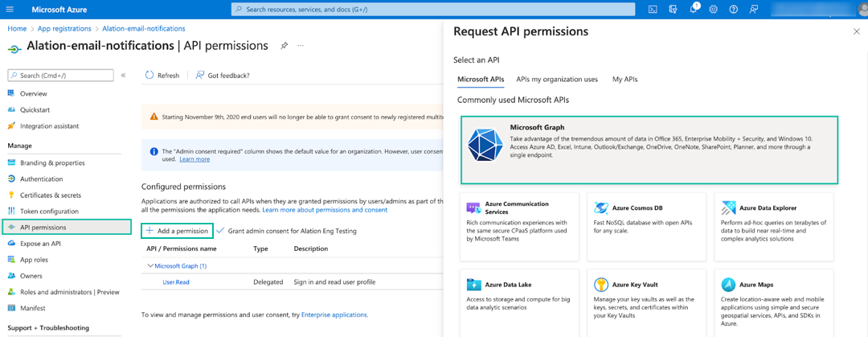Viewport: 868px width, 337px height.
Task: Click the Delegated type cell
Action: (268, 282)
